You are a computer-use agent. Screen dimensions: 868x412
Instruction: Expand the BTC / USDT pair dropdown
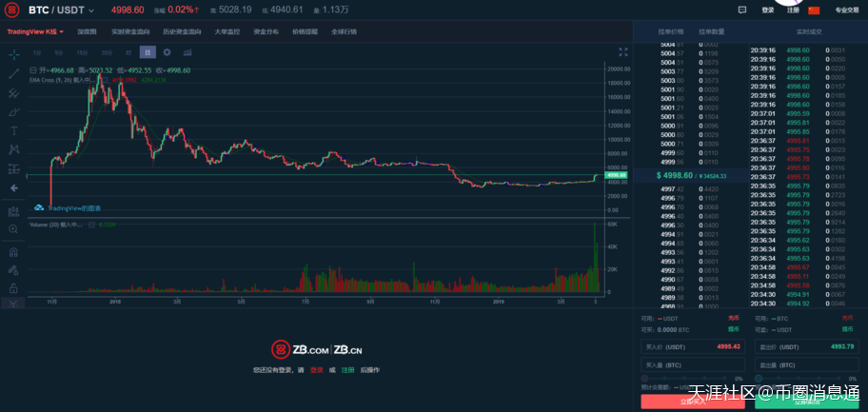point(92,10)
